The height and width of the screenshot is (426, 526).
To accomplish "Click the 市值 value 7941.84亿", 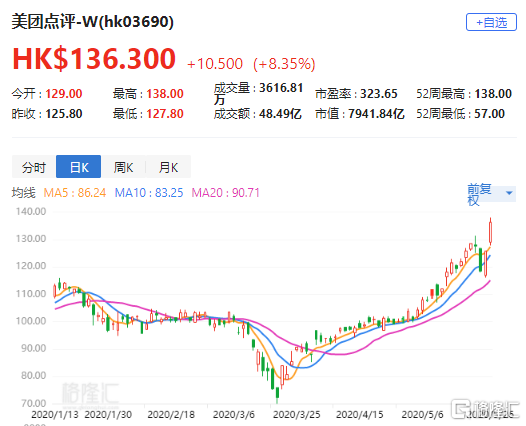I will point(376,114).
